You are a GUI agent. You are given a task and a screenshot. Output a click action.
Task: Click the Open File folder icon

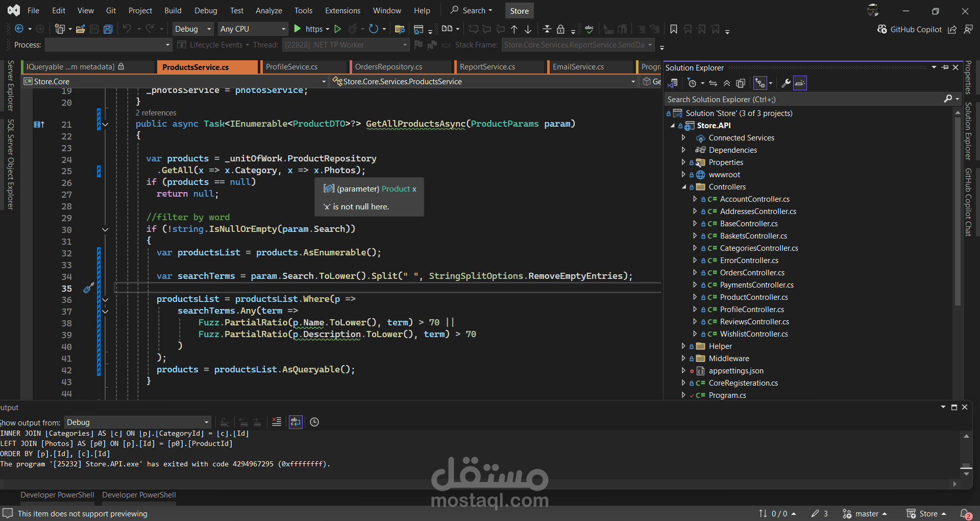[80, 29]
